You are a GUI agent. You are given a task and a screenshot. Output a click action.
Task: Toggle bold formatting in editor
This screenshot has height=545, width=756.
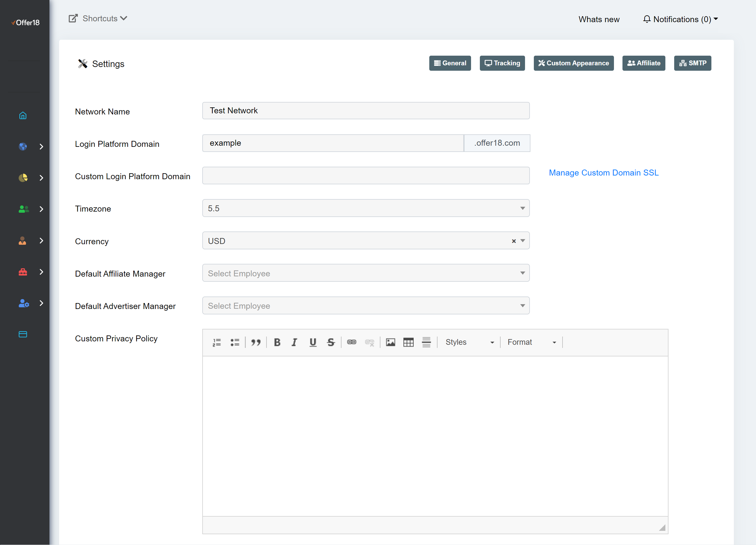[x=277, y=342]
